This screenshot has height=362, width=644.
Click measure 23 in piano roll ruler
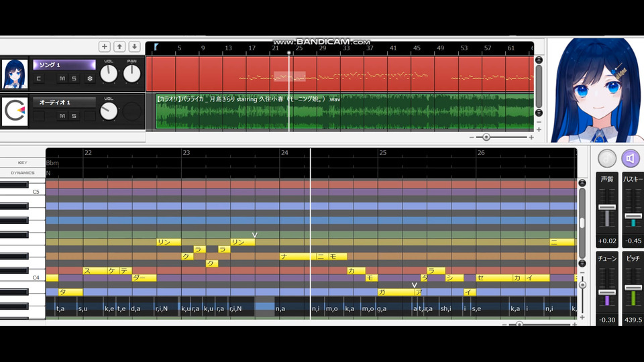coord(186,153)
